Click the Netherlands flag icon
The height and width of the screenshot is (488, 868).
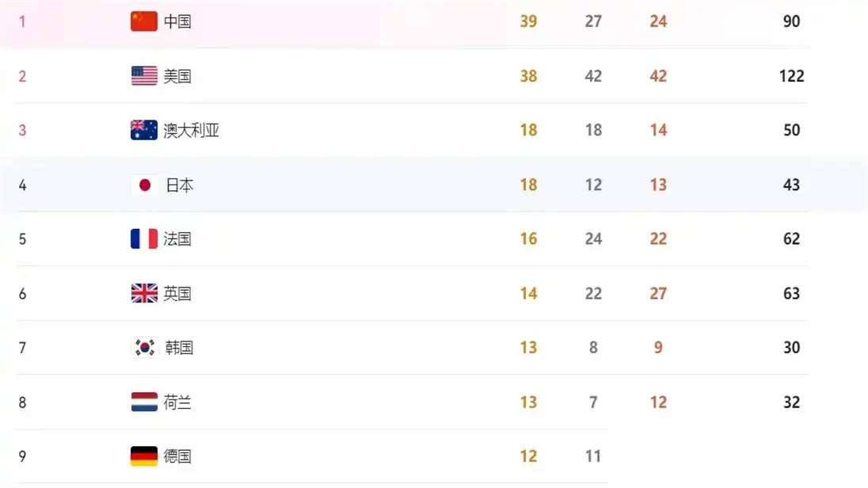(144, 402)
